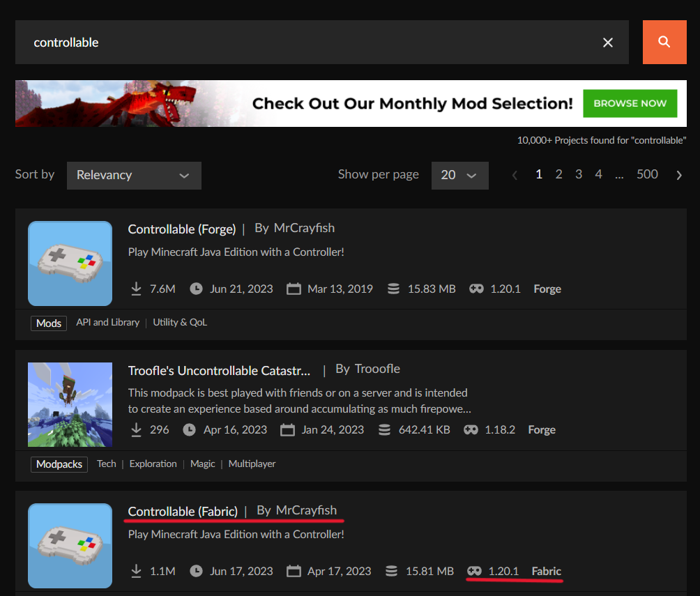The height and width of the screenshot is (596, 700).
Task: Click the Monthly Mod Selection banner image
Action: click(351, 104)
